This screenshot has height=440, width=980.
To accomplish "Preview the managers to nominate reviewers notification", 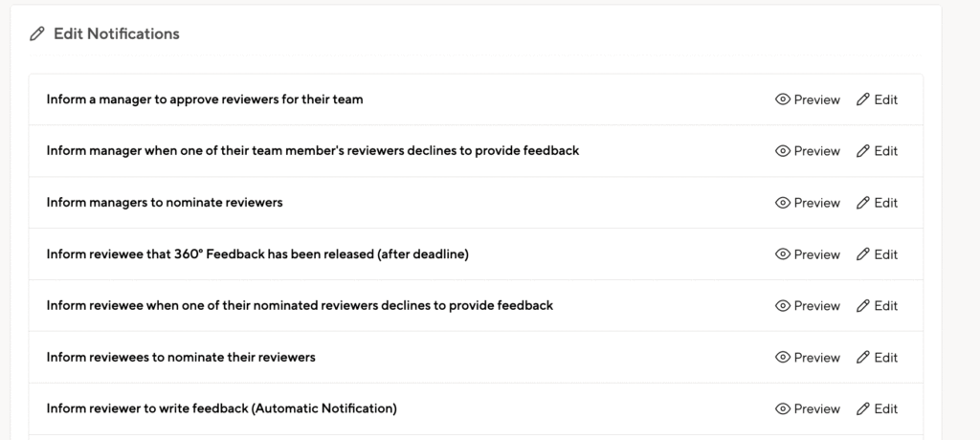I will 808,203.
